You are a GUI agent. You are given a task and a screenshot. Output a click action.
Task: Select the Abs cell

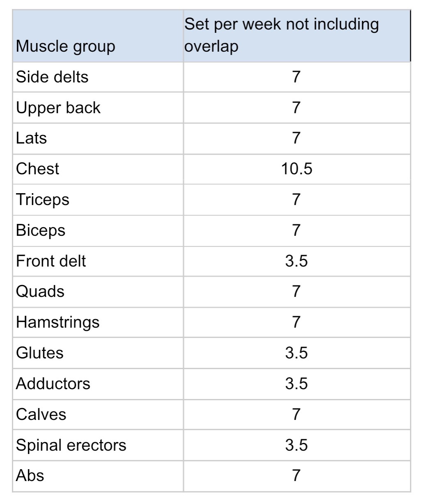[30, 476]
